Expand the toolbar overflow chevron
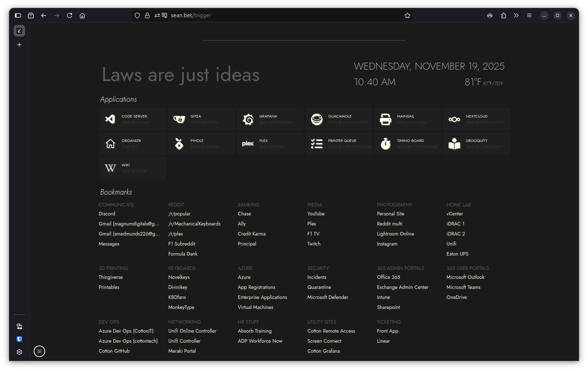This screenshot has width=588, height=371. click(516, 15)
